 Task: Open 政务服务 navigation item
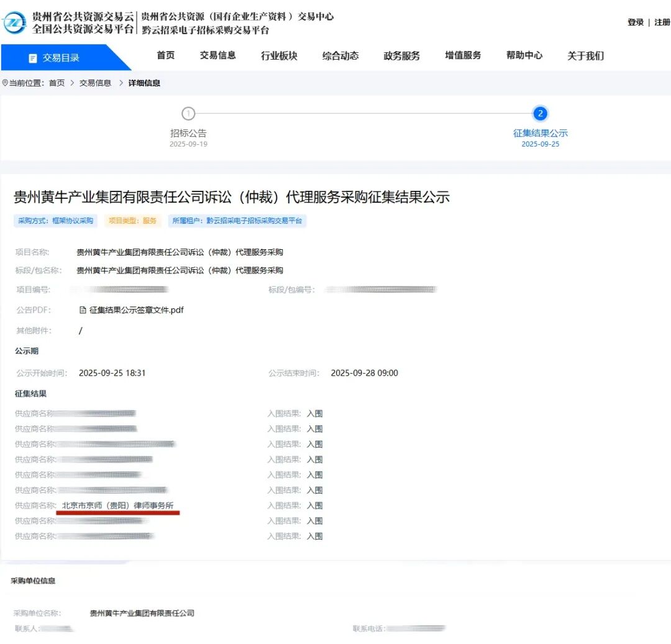(401, 55)
